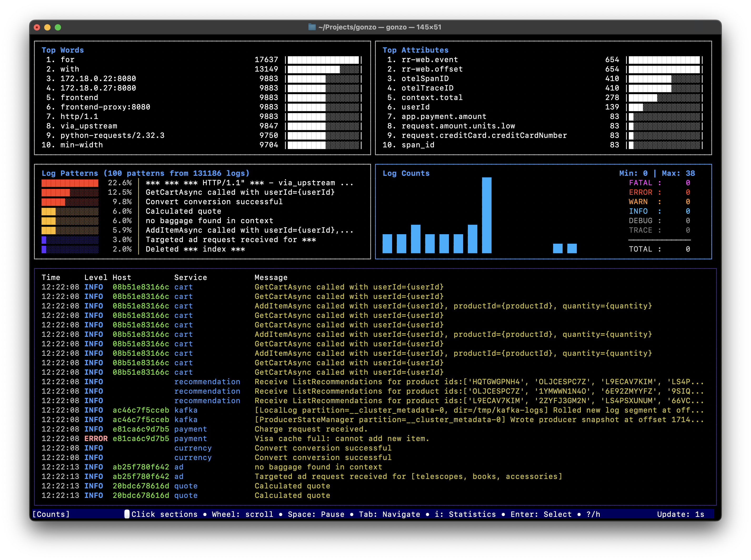Focus the Top Attributes section
The height and width of the screenshot is (560, 751).
pos(415,50)
